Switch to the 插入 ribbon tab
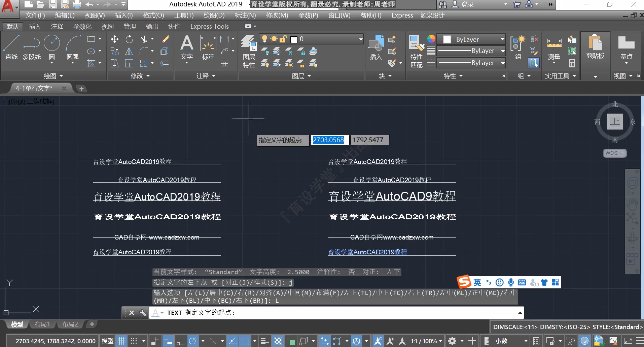 point(35,26)
